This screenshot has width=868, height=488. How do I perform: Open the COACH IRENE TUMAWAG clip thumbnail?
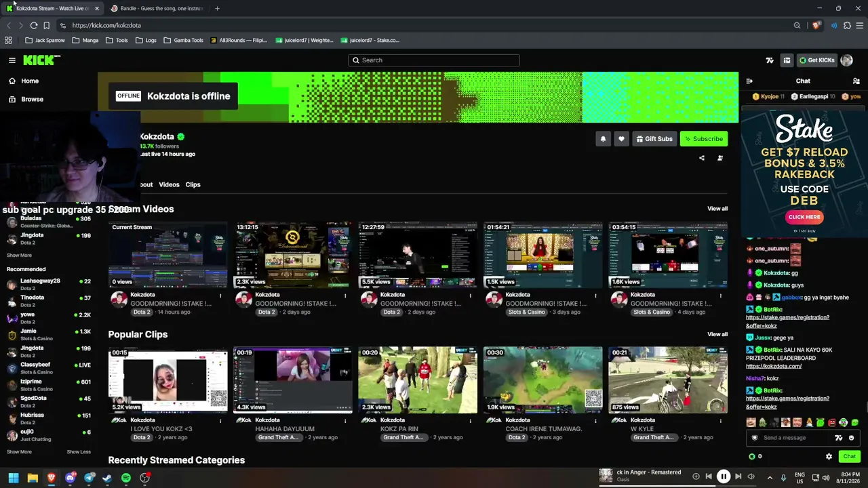coord(542,380)
